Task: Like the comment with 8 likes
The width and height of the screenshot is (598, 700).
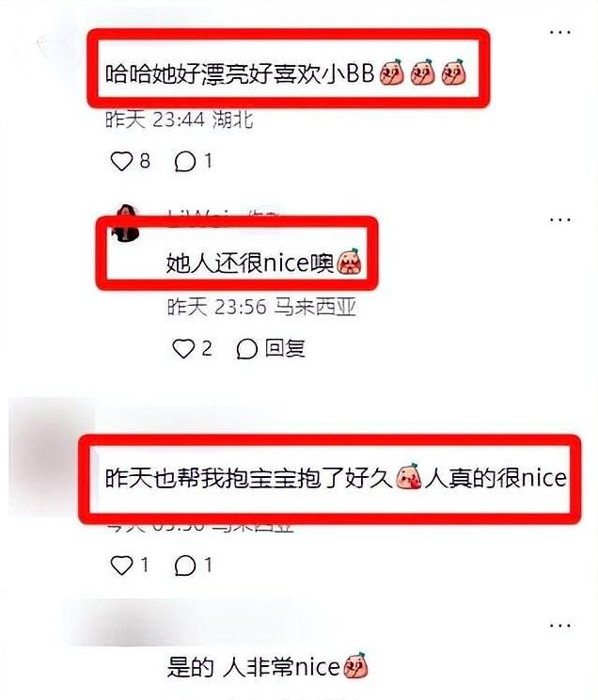Action: (121, 161)
